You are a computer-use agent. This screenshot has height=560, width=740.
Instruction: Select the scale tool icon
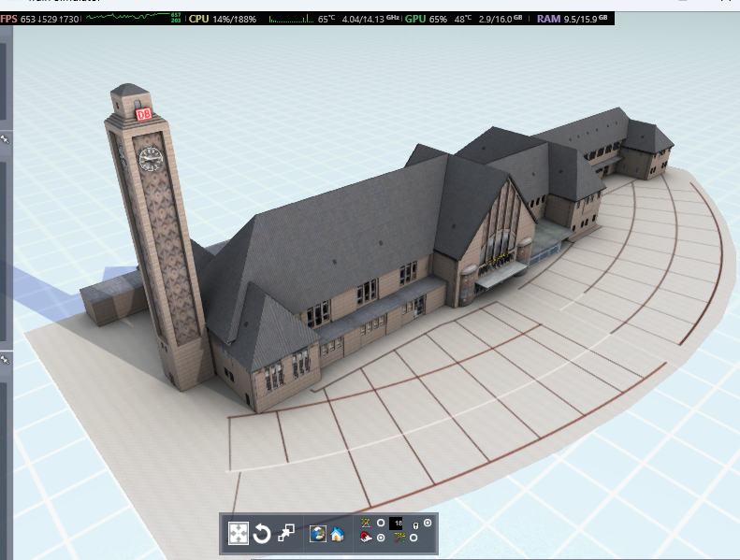pos(286,533)
